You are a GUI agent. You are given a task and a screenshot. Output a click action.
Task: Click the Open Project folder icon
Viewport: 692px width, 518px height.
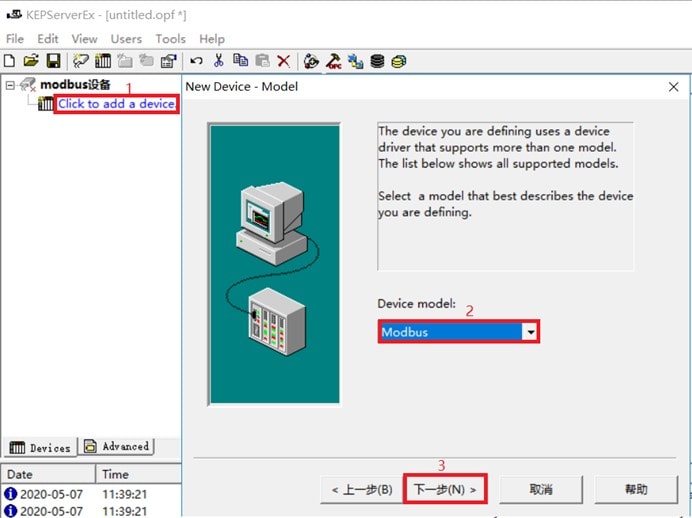click(31, 60)
